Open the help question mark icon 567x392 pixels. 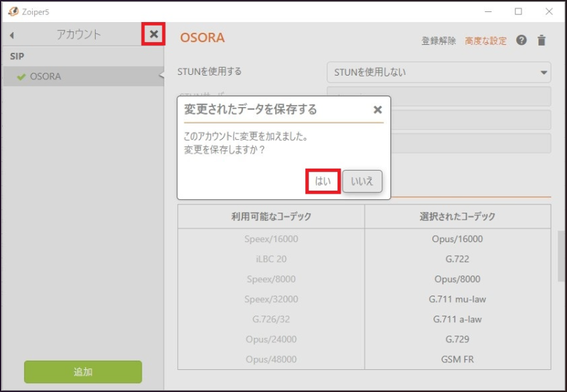pyautogui.click(x=521, y=39)
